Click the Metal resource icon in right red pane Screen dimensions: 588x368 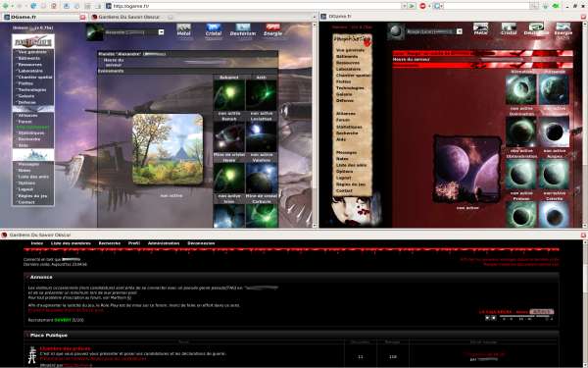[481, 27]
